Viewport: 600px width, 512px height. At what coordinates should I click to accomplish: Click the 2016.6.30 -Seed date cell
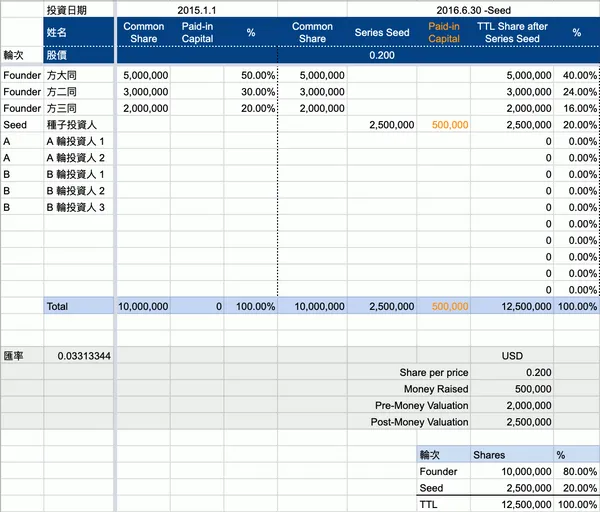(x=473, y=10)
